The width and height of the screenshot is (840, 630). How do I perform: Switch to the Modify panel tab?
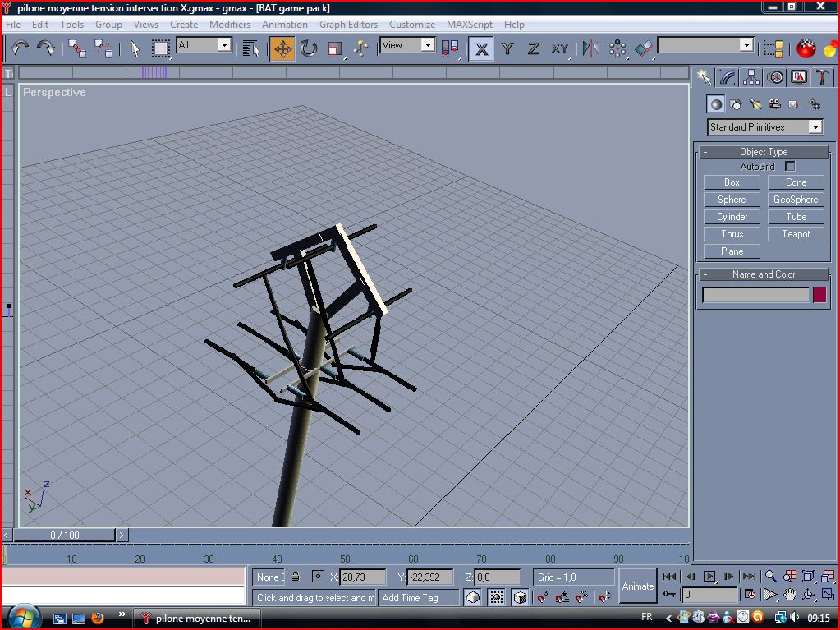point(728,78)
